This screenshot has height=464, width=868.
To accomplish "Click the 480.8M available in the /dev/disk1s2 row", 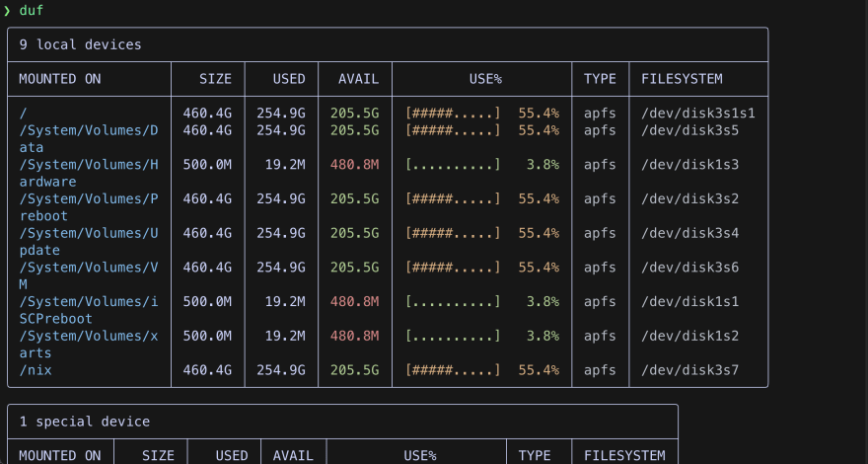I will pyautogui.click(x=355, y=336).
